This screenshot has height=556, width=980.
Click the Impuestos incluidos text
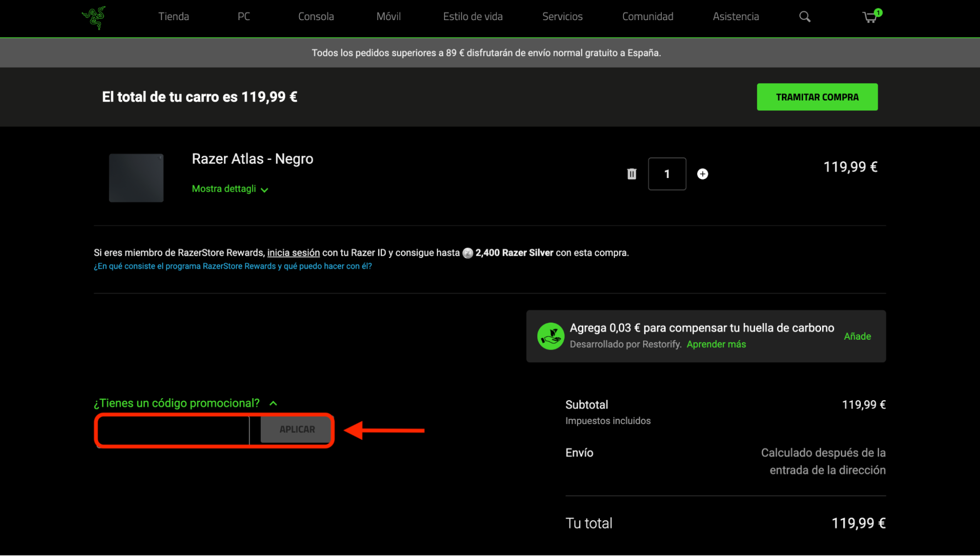pos(608,421)
